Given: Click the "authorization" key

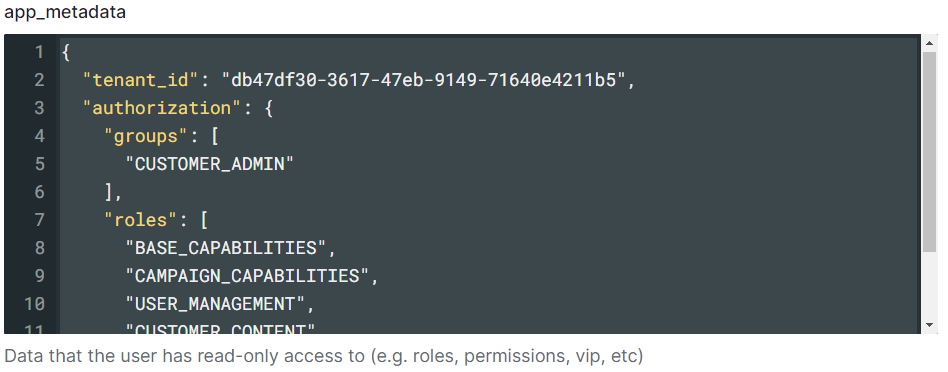Looking at the screenshot, I should click(163, 108).
